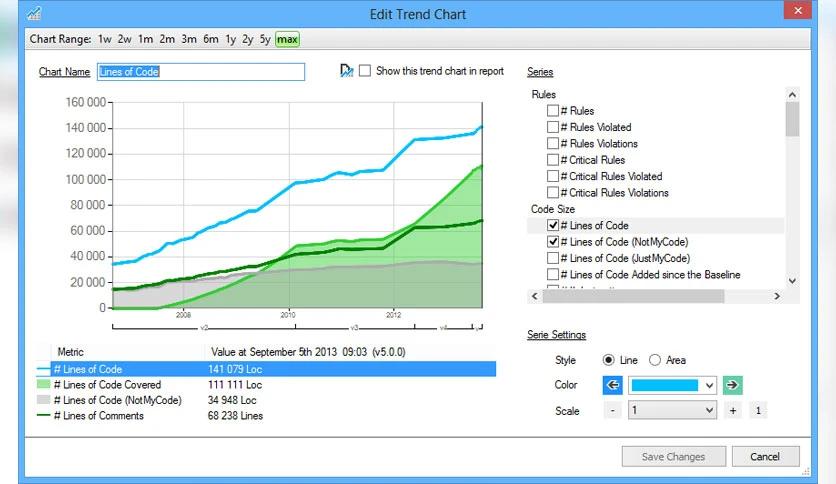Click the Chart Name text field
This screenshot has width=836, height=484.
(x=201, y=72)
